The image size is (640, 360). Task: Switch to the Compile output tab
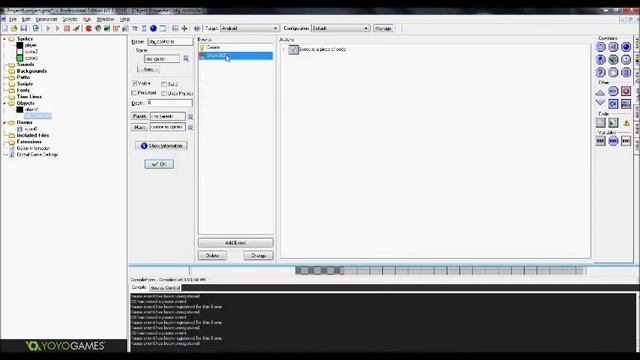coord(139,287)
